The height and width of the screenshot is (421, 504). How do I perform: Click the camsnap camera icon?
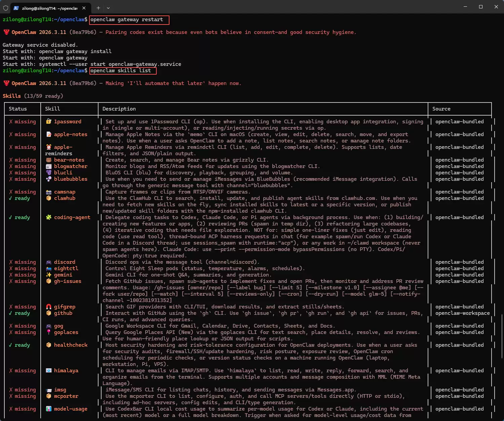tap(49, 192)
